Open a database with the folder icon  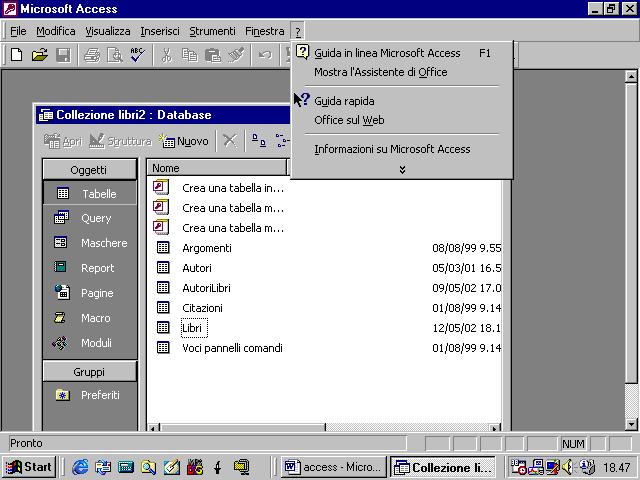[40, 55]
